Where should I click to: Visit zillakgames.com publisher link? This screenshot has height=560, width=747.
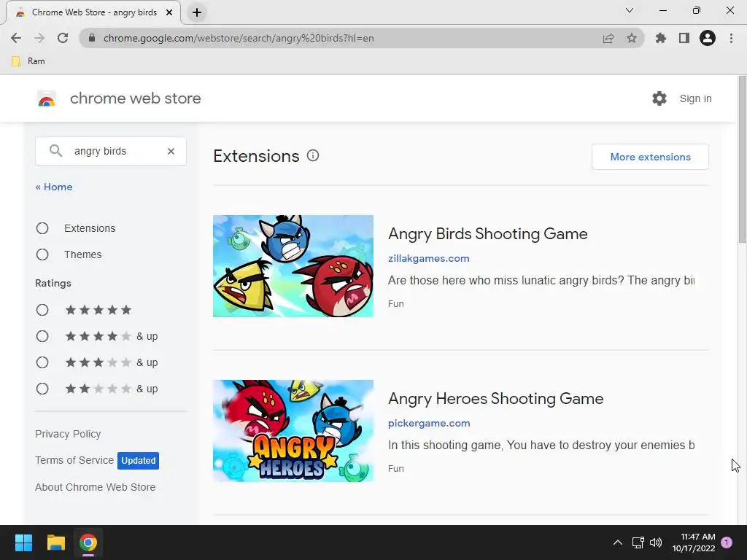click(x=429, y=258)
